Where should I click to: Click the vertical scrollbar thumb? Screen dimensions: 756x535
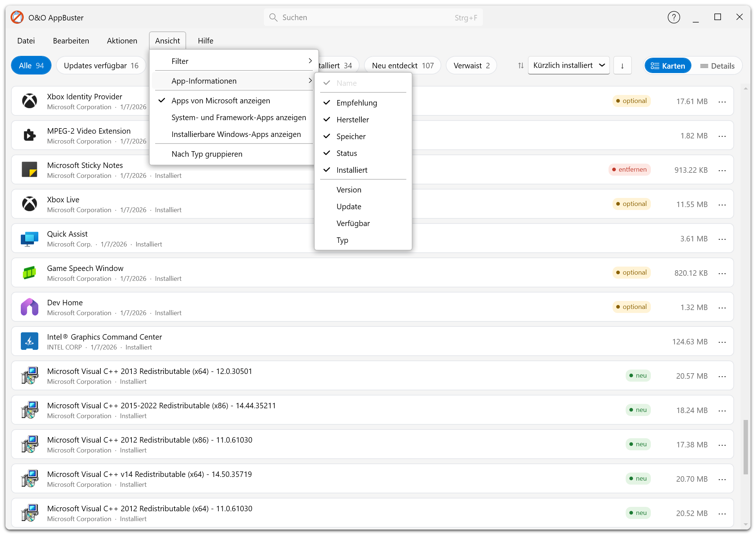point(745,447)
